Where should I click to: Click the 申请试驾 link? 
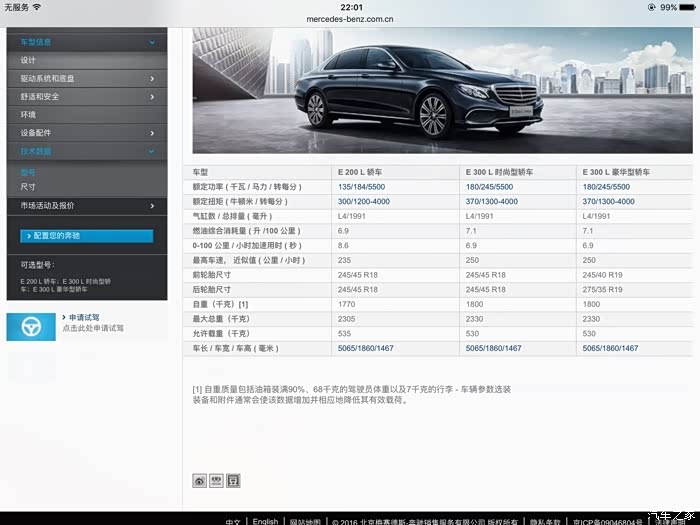86,317
